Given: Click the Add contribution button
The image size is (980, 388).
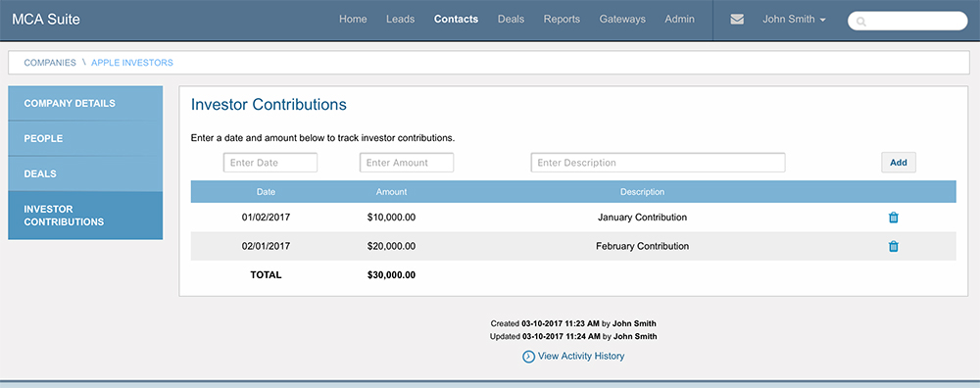Looking at the screenshot, I should (x=898, y=163).
